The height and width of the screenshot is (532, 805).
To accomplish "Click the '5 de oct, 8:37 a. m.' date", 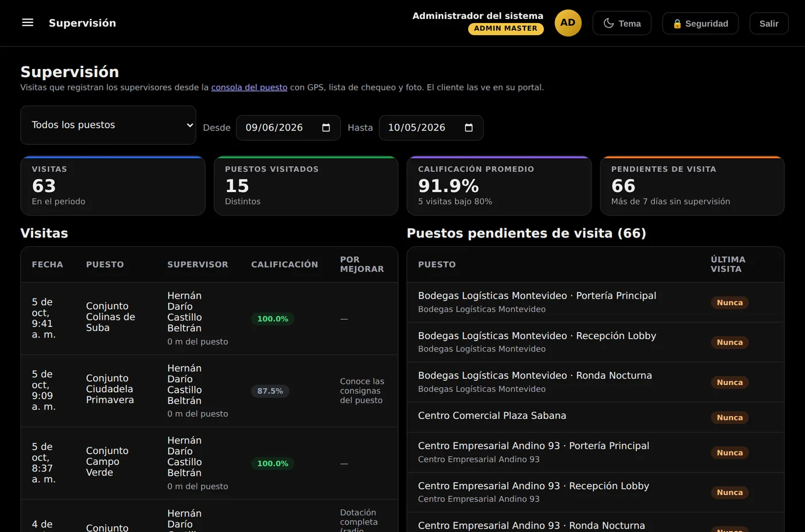I will click(x=44, y=463).
